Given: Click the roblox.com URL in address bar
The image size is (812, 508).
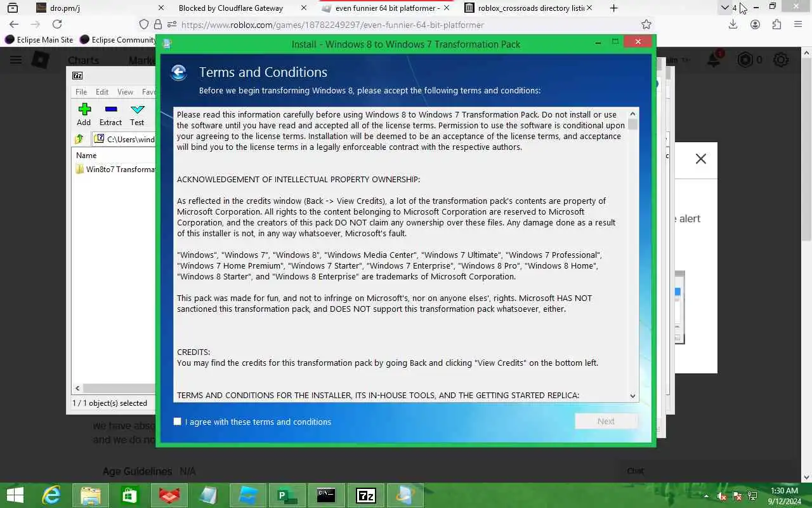Looking at the screenshot, I should click(x=332, y=25).
